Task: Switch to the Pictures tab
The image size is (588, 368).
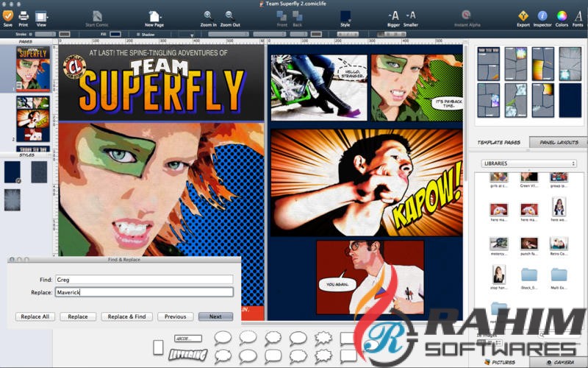Action: coord(501,362)
